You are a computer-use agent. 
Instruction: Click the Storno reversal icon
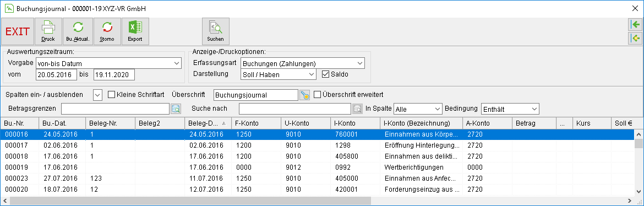point(107,31)
